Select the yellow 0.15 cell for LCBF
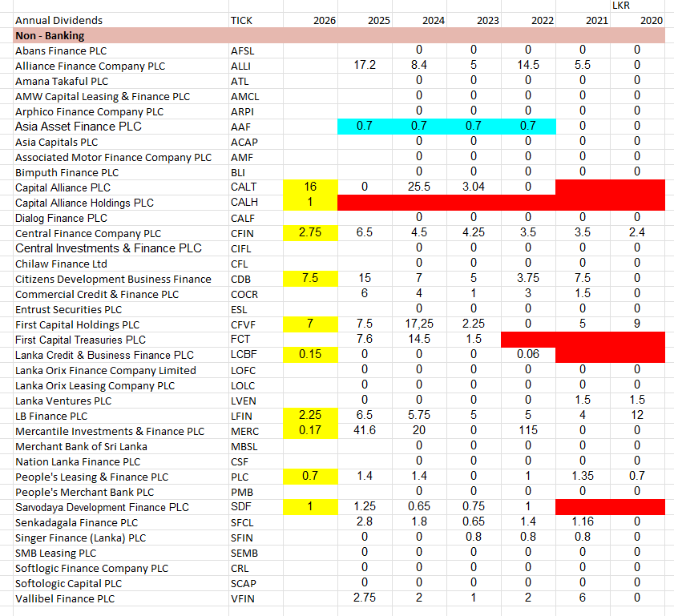Viewport: 674px width, 616px height. tap(311, 354)
